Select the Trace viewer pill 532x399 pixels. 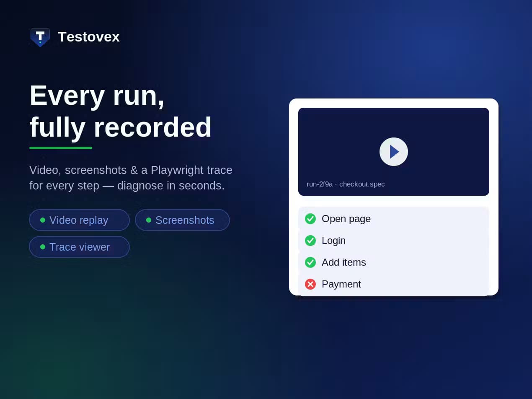point(79,247)
